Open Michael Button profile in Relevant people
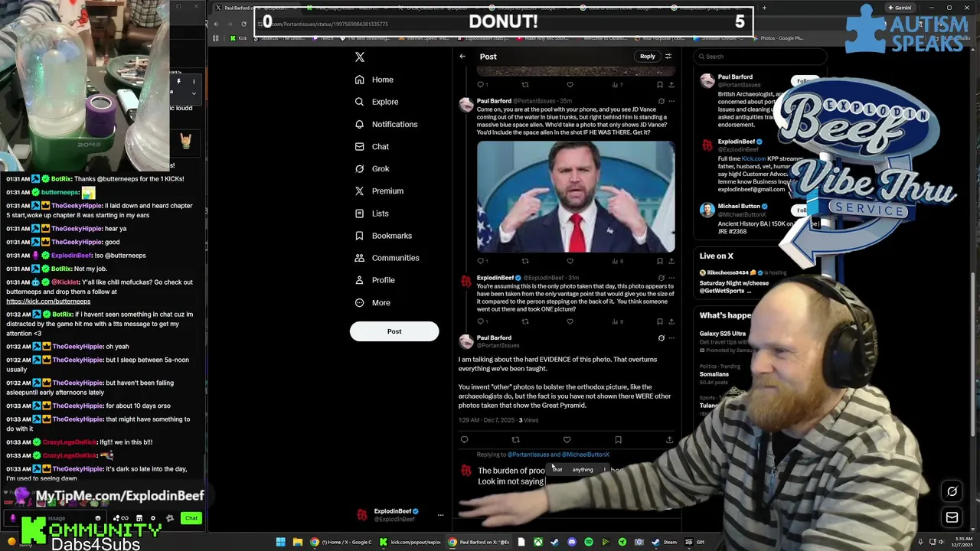The image size is (980, 551). point(739,207)
